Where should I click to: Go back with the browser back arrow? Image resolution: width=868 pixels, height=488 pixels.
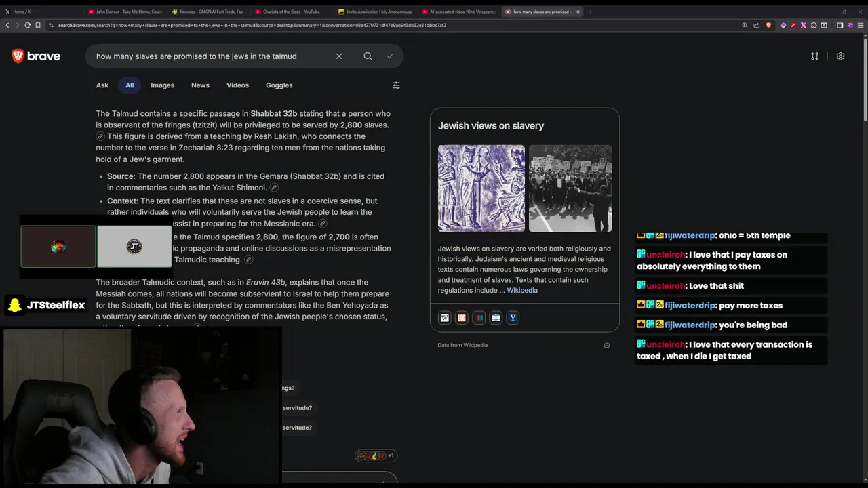(7, 25)
